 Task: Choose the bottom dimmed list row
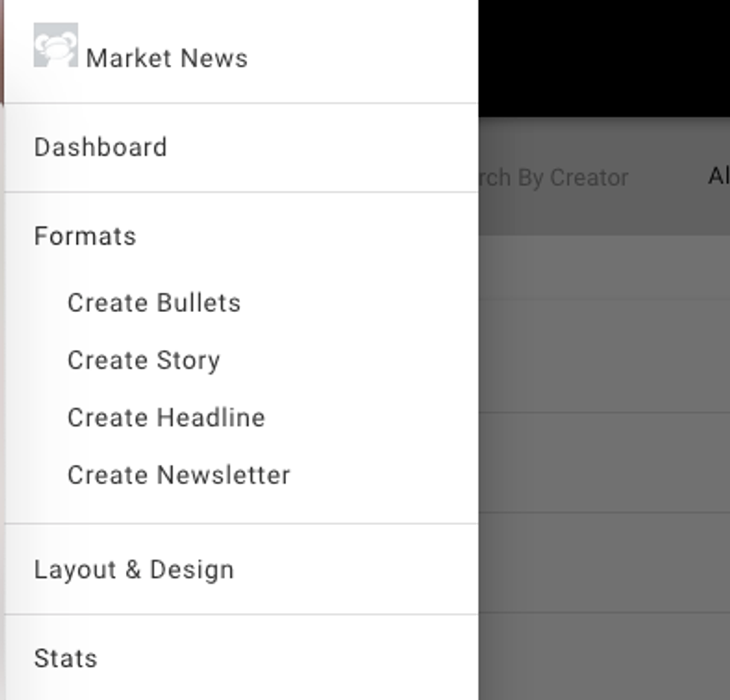[x=603, y=657]
